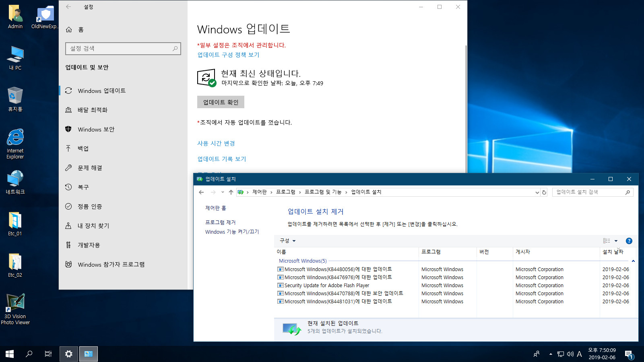Open the 구성 dropdown menu
Viewport: 644px width, 362px height.
(x=287, y=241)
